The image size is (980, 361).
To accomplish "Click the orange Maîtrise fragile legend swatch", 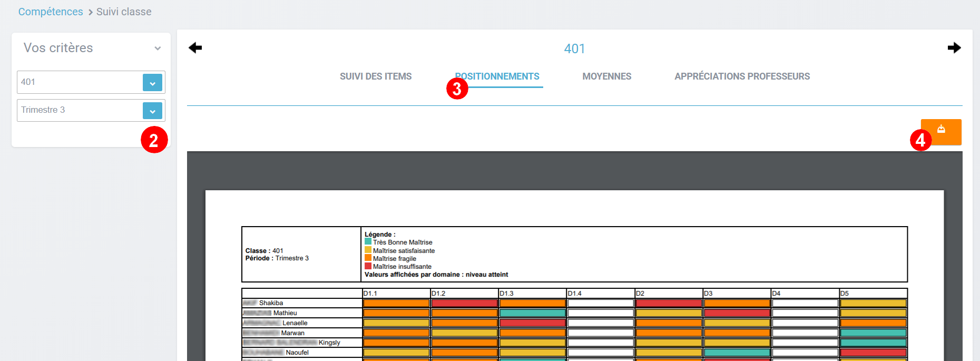I will tap(368, 258).
